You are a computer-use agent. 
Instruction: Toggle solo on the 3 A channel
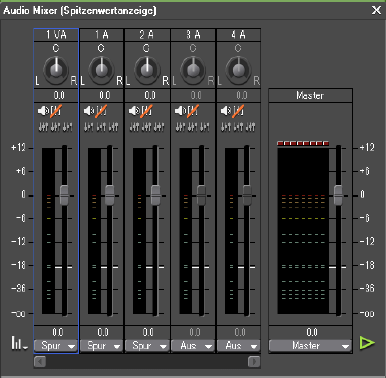click(x=193, y=111)
